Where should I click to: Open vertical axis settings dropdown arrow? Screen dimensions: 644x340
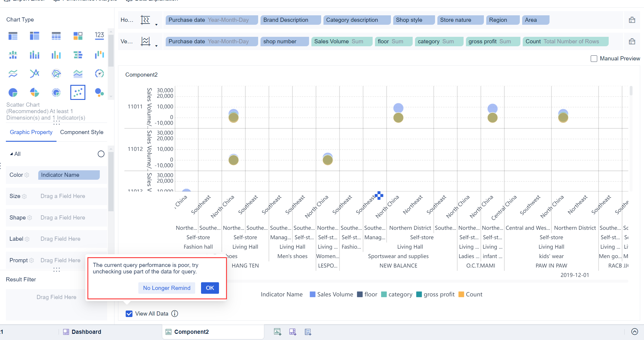[x=156, y=46]
